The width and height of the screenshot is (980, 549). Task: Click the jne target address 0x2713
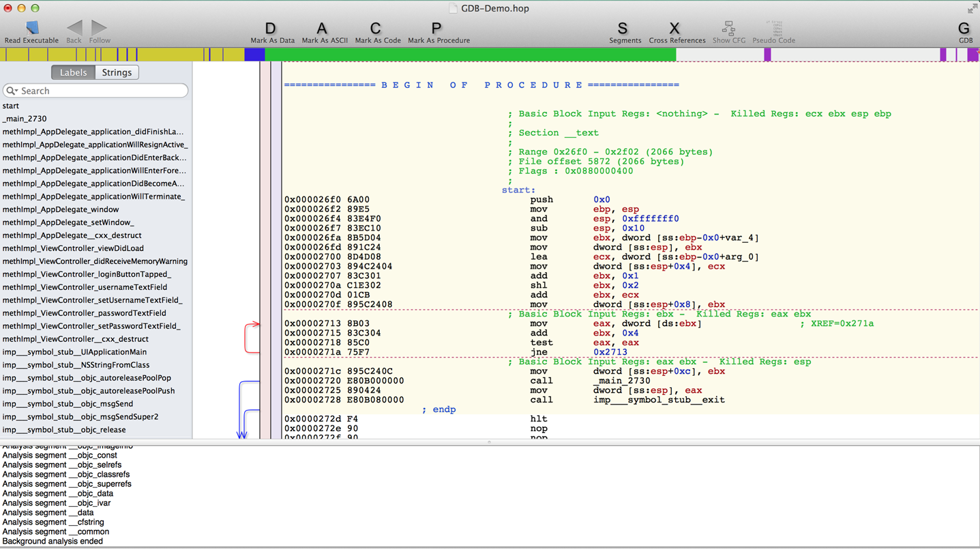[610, 352]
